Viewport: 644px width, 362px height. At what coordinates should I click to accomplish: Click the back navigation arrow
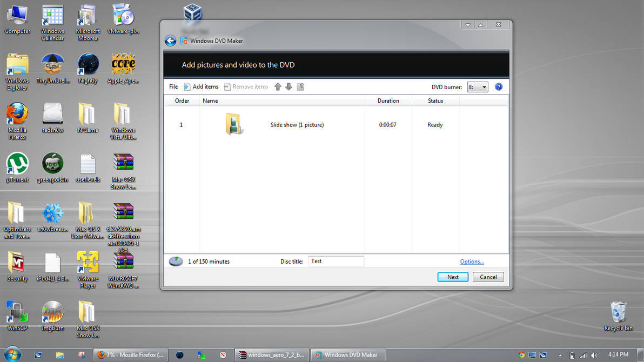point(170,41)
